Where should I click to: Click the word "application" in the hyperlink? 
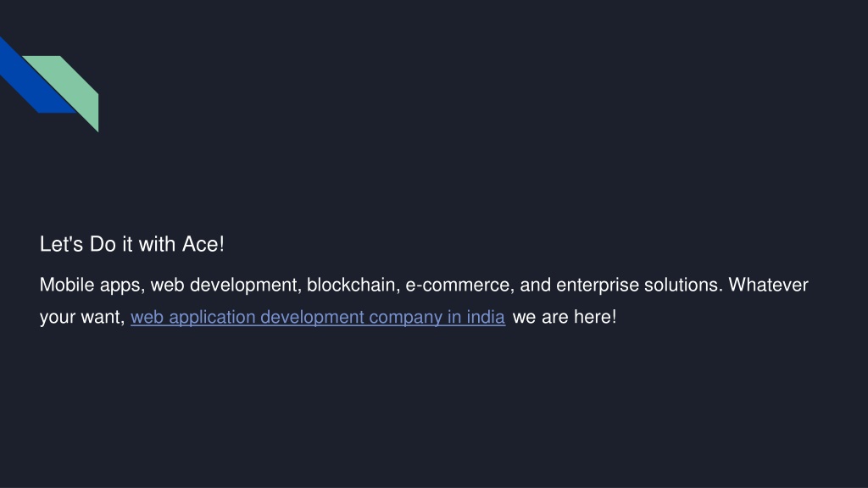pyautogui.click(x=212, y=317)
